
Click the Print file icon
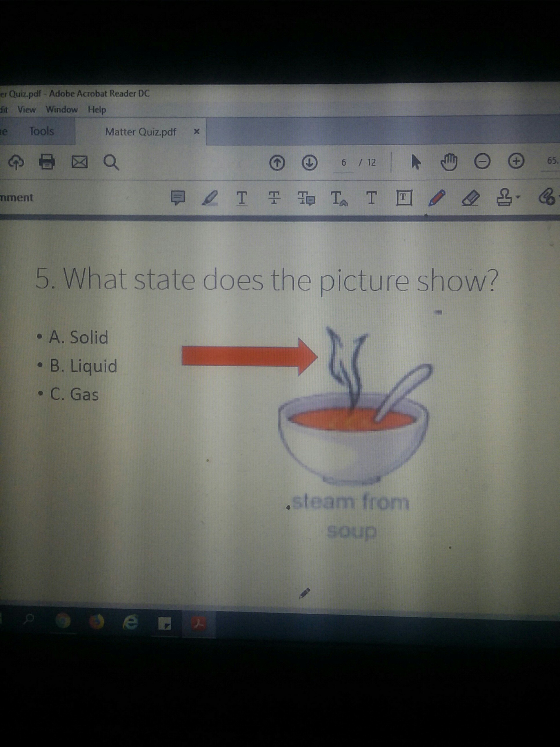coord(47,162)
